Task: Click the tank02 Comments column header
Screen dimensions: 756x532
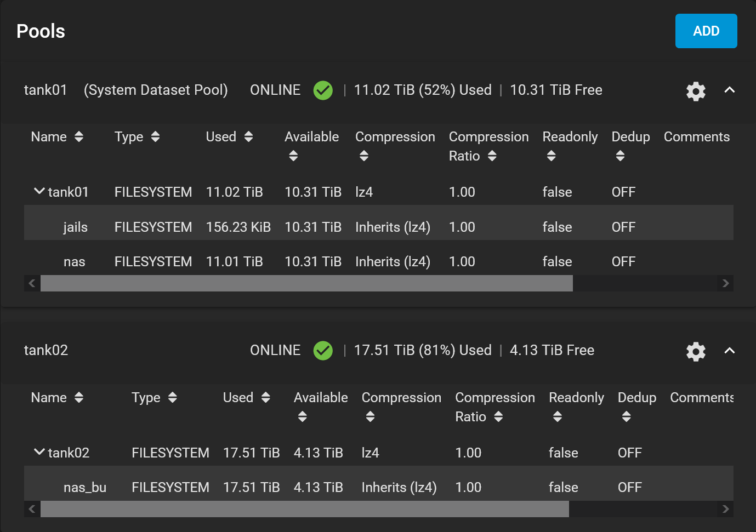Action: tap(702, 398)
